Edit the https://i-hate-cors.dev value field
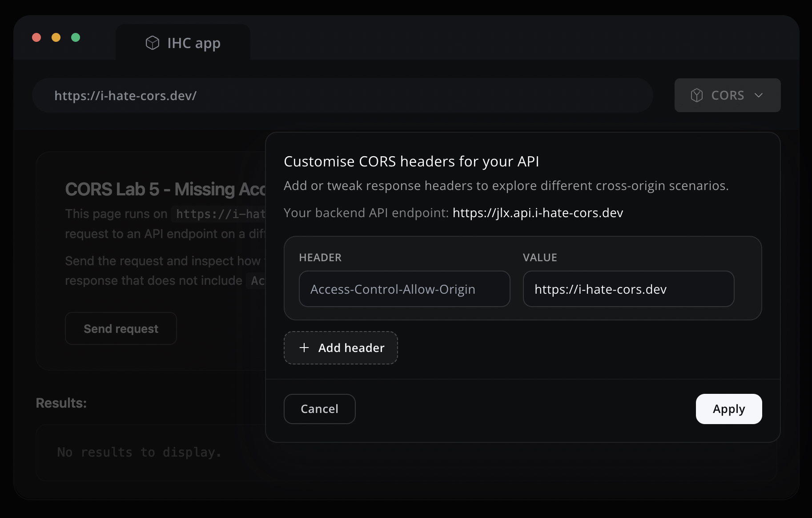Viewport: 812px width, 518px height. point(628,289)
